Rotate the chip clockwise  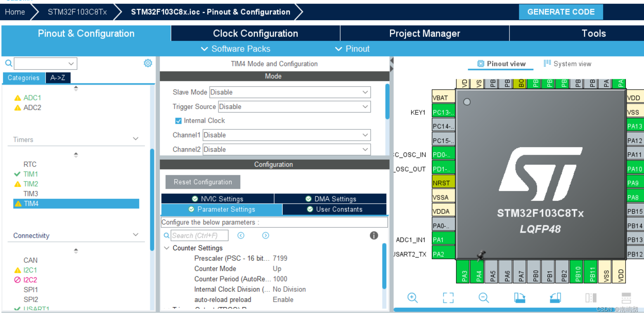pyautogui.click(x=519, y=297)
